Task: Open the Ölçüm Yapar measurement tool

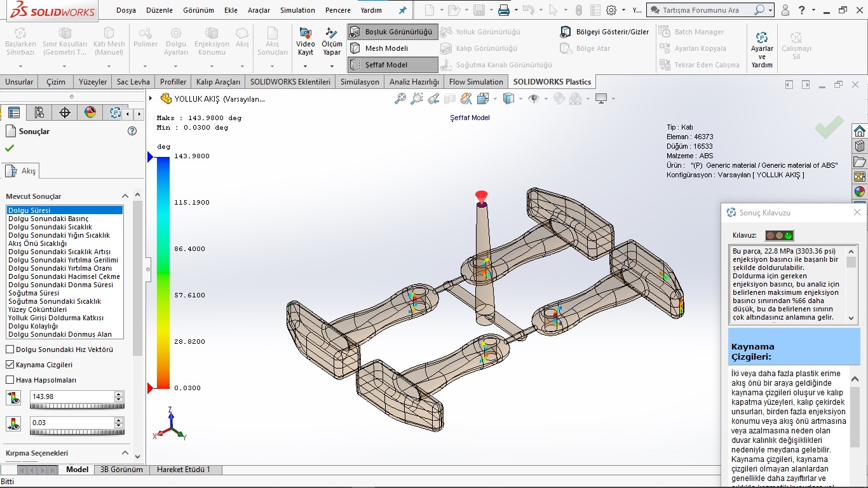Action: (x=331, y=33)
